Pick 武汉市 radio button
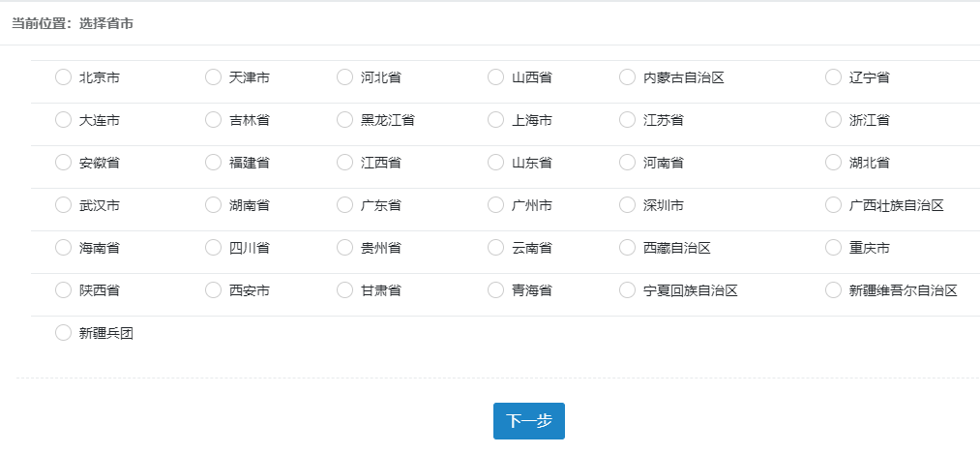980x454 pixels. click(64, 205)
